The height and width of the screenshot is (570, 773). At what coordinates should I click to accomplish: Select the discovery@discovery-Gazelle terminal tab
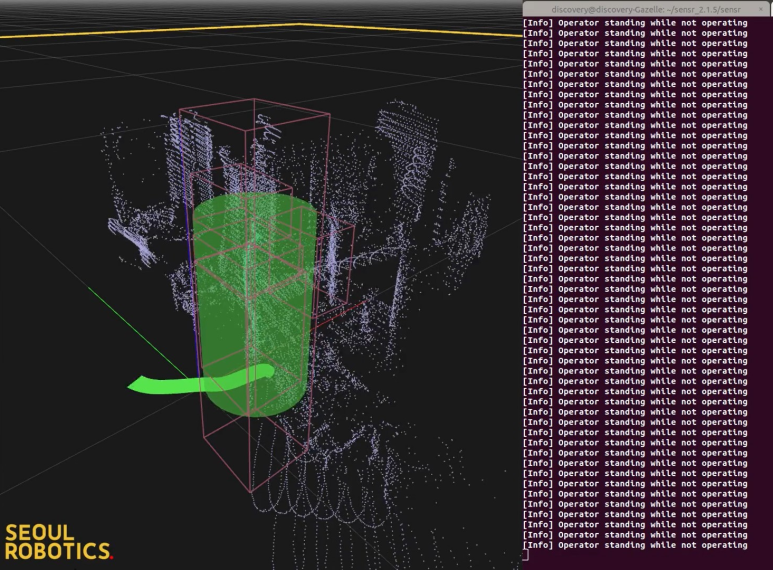click(x=646, y=9)
